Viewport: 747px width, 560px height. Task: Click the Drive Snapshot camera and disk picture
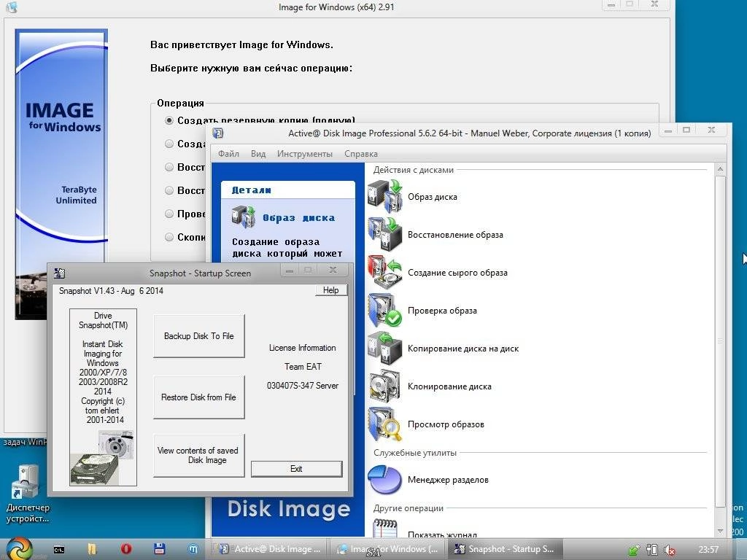102,457
